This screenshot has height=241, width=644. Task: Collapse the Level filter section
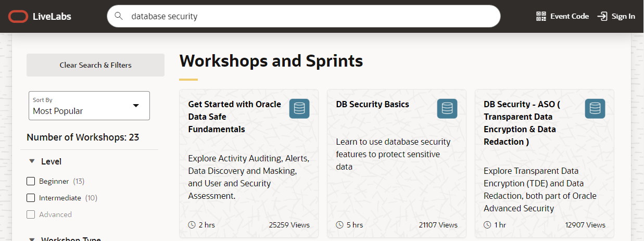32,161
